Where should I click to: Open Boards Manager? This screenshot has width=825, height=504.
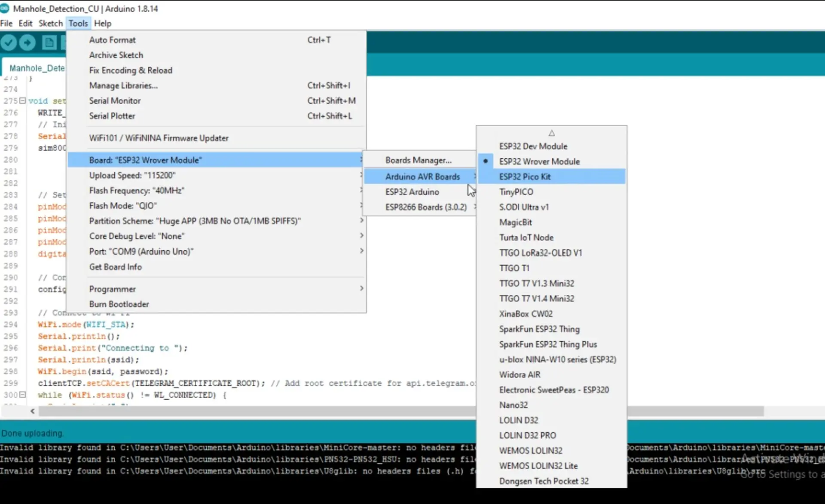click(x=420, y=160)
